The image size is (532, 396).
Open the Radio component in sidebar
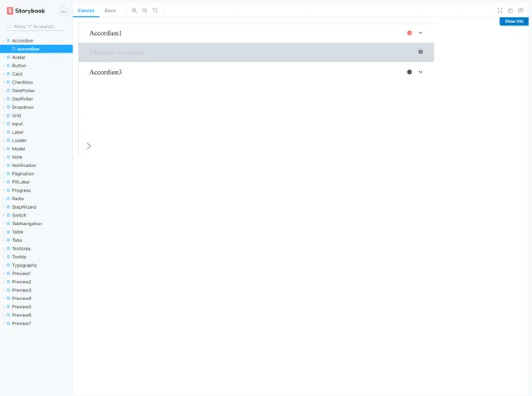pos(18,199)
